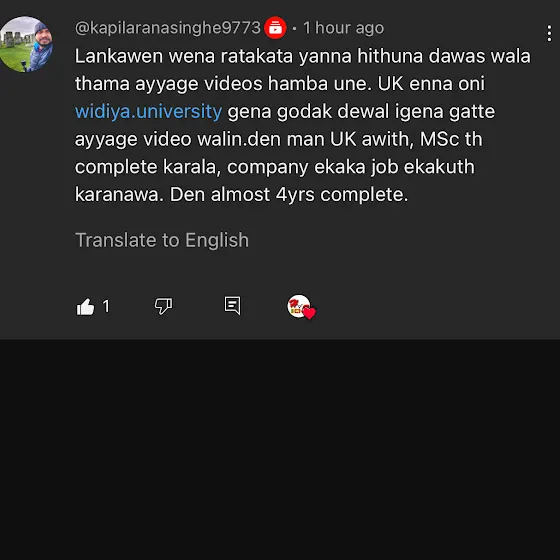
Task: Open the three-dot comment options menu
Action: tap(549, 33)
